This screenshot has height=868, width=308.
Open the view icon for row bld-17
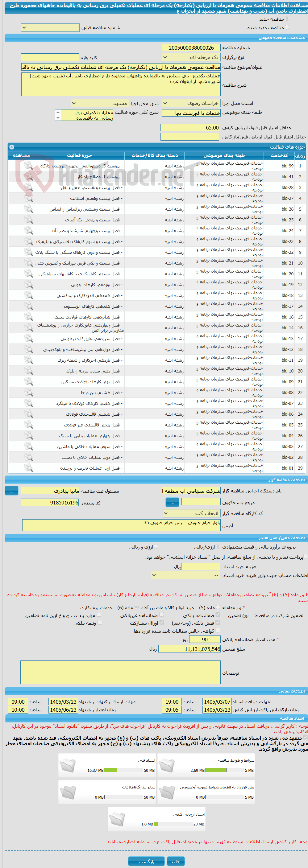click(x=28, y=306)
